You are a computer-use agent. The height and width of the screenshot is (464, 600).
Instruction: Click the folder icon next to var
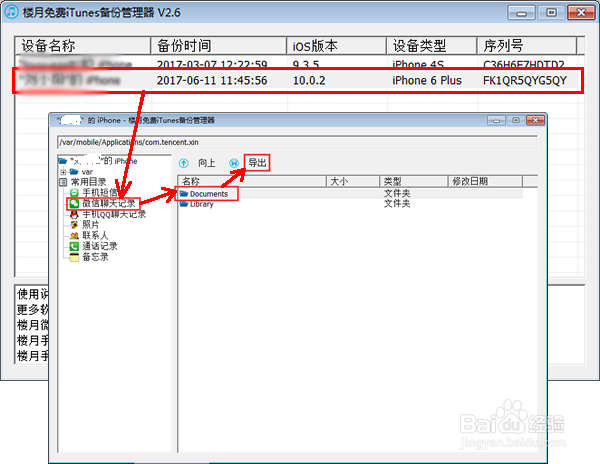[74, 172]
